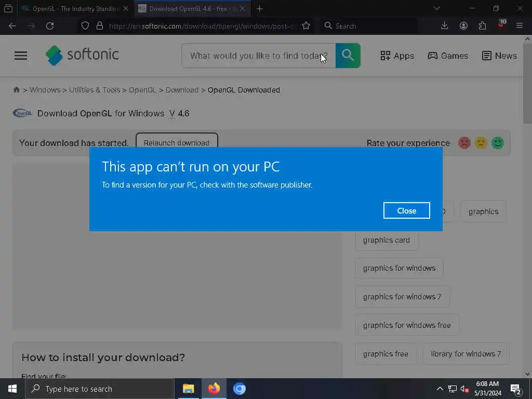Click the site security padlock icon
The image size is (532, 399).
(99, 26)
